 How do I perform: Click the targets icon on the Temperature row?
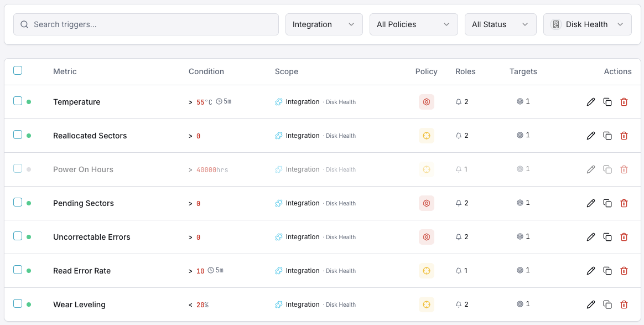click(519, 102)
